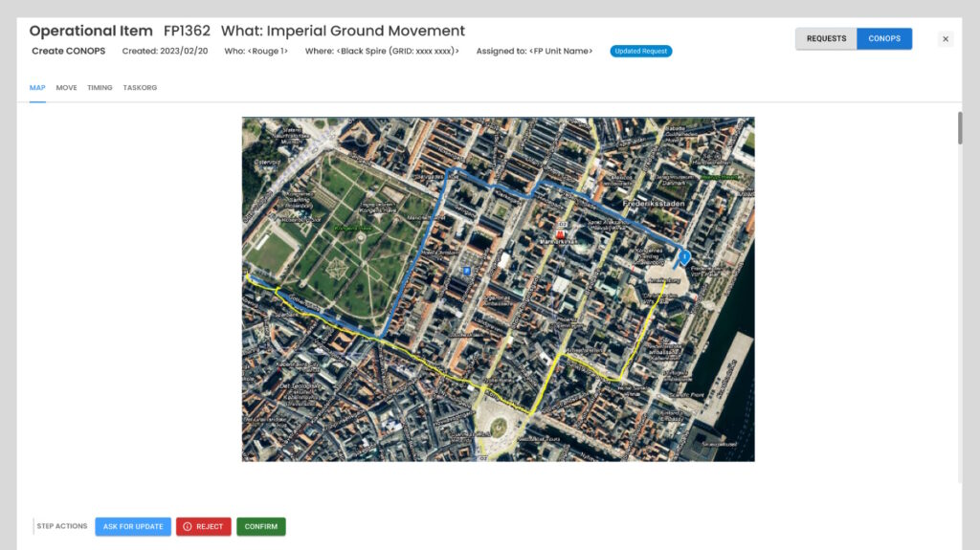Reject the CONOPS request

(203, 527)
